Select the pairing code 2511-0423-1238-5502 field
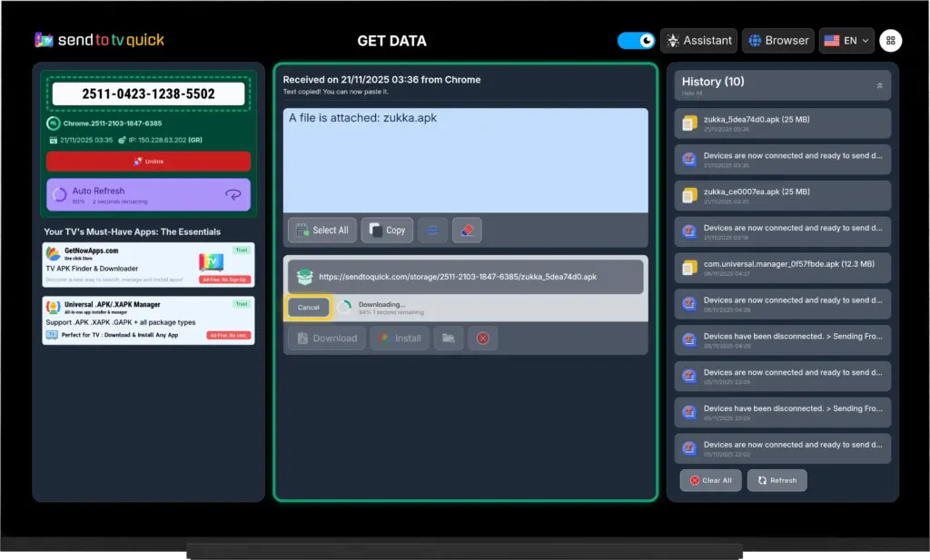 pos(148,93)
